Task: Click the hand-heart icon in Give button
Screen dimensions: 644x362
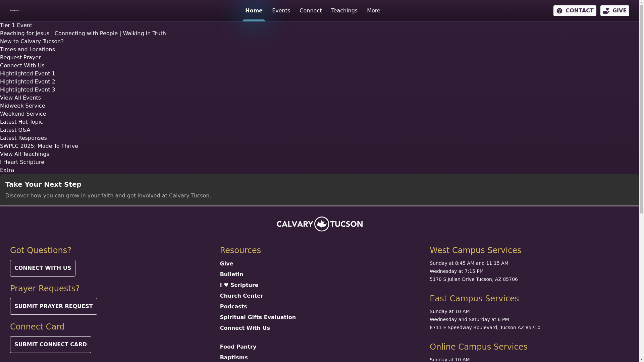Action: point(606,11)
